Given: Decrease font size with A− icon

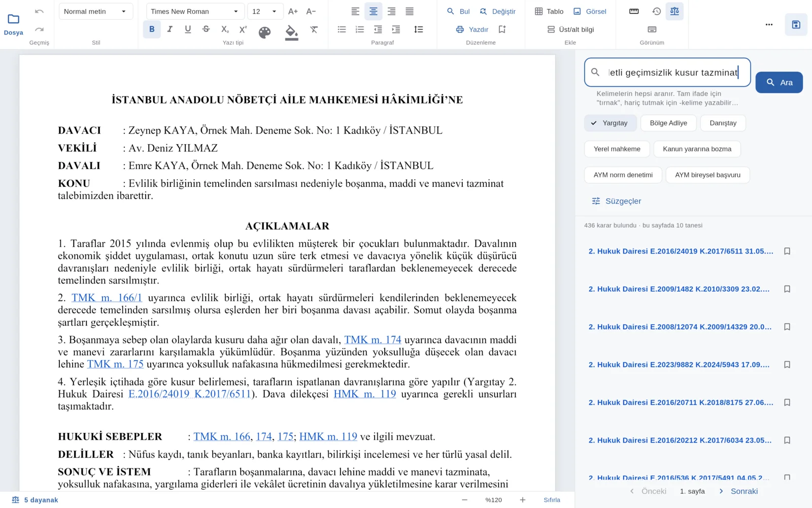Looking at the screenshot, I should click(311, 11).
